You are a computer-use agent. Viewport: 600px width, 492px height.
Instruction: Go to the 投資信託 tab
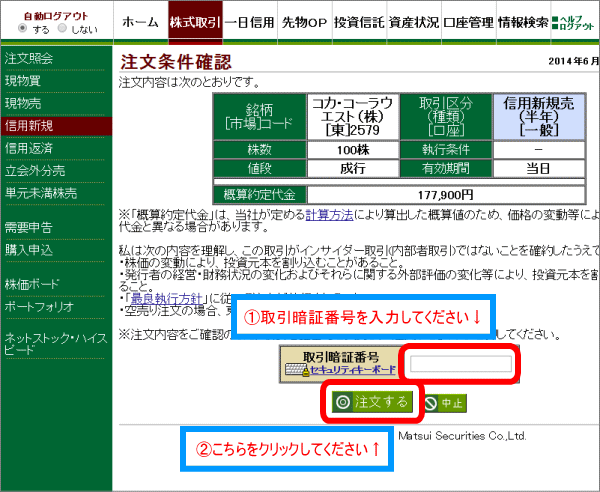[x=359, y=23]
